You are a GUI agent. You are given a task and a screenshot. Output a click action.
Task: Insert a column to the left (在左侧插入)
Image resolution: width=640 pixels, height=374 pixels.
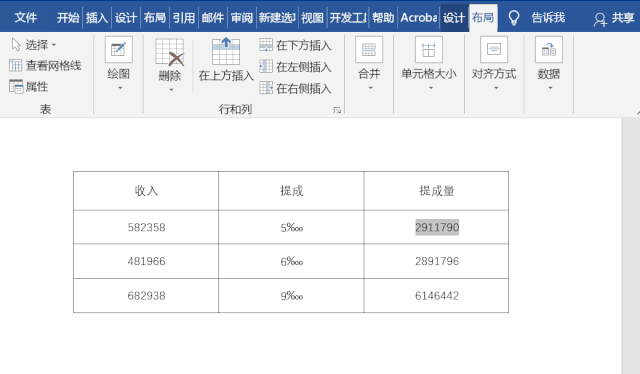point(296,67)
